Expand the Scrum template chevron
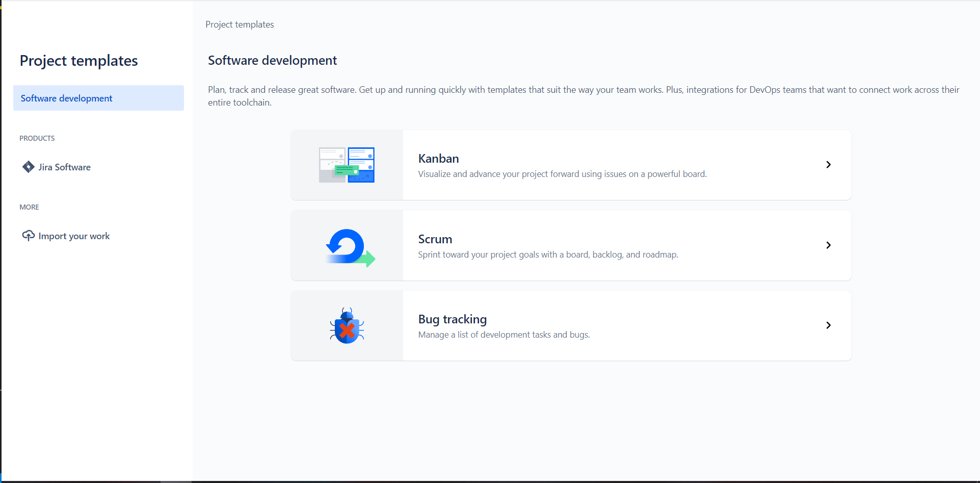Screen dimensions: 980x483 pyautogui.click(x=829, y=245)
